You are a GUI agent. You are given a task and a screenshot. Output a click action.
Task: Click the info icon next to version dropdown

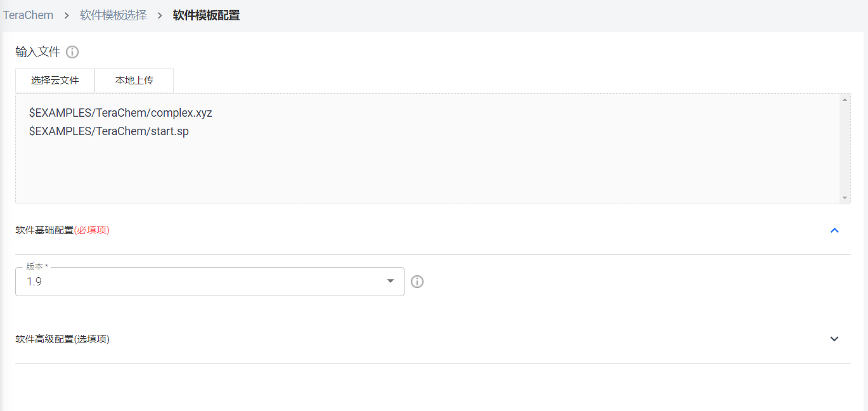click(x=417, y=282)
